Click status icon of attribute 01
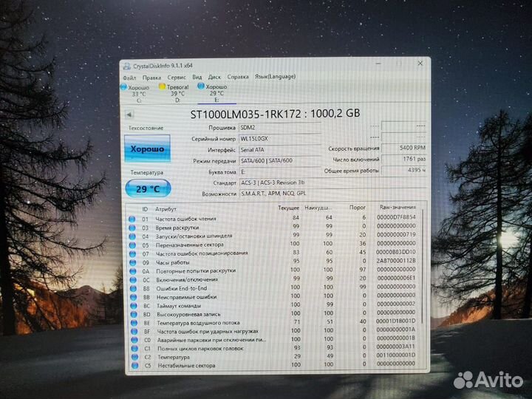This screenshot has height=399, width=532. click(x=132, y=219)
